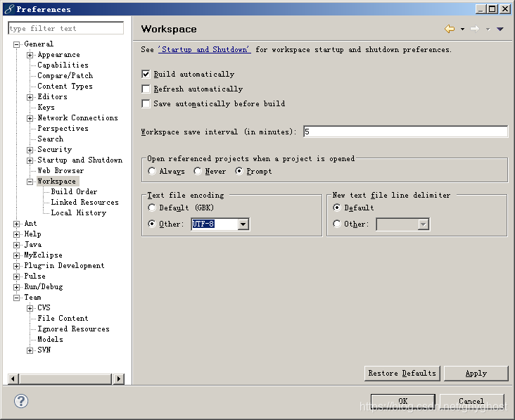515x420 pixels.
Task: Click the back navigation arrow icon
Action: [x=450, y=29]
